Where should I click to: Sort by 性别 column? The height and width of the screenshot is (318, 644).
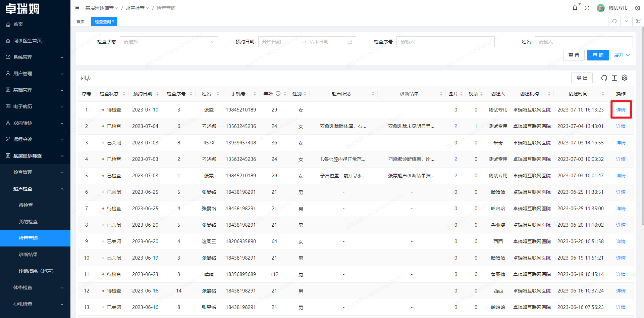click(305, 94)
